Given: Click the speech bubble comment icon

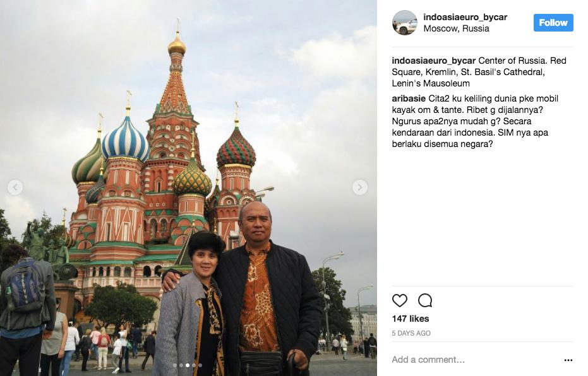Looking at the screenshot, I should click(x=425, y=300).
